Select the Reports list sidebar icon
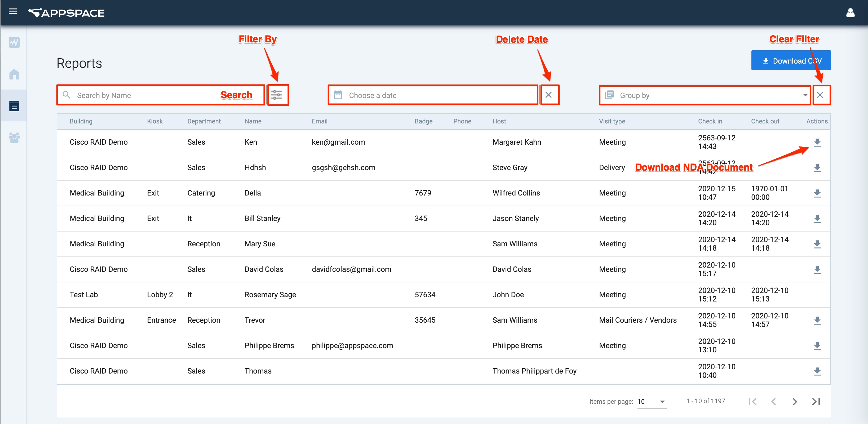Screen dimensions: 868x435 pos(14,106)
